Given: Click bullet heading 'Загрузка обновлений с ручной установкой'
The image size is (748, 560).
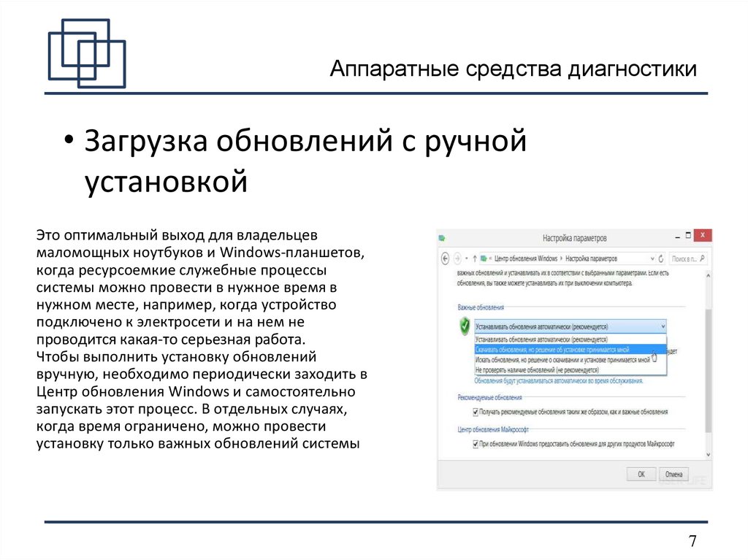Looking at the screenshot, I should click(x=305, y=161).
